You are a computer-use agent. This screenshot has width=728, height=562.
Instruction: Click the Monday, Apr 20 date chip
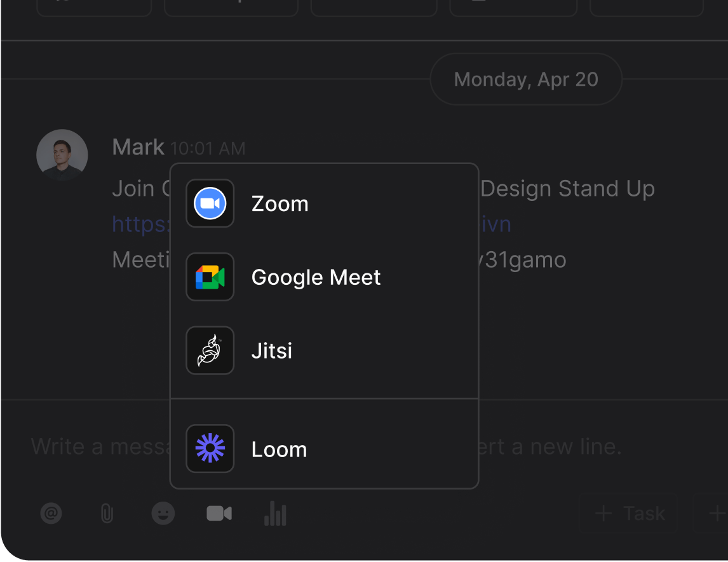click(525, 79)
